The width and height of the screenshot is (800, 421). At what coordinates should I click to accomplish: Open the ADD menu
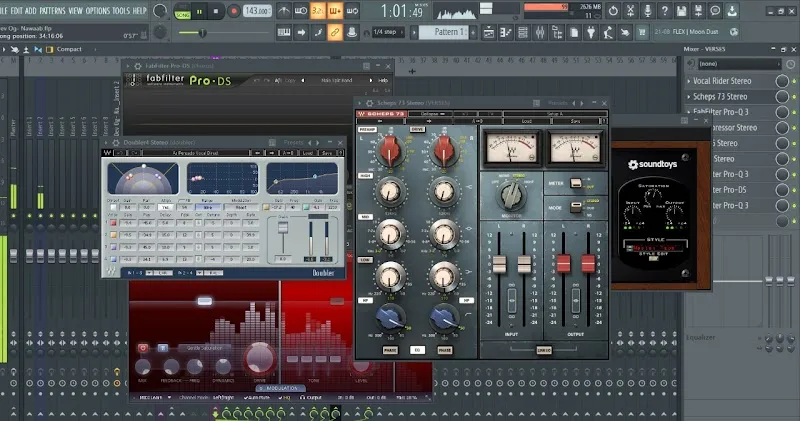point(31,10)
